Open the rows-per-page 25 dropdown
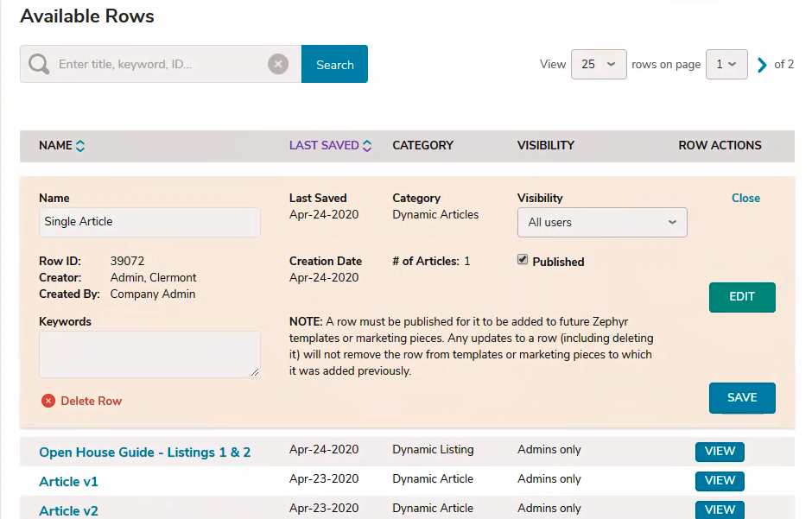This screenshot has width=812, height=519. 599,64
